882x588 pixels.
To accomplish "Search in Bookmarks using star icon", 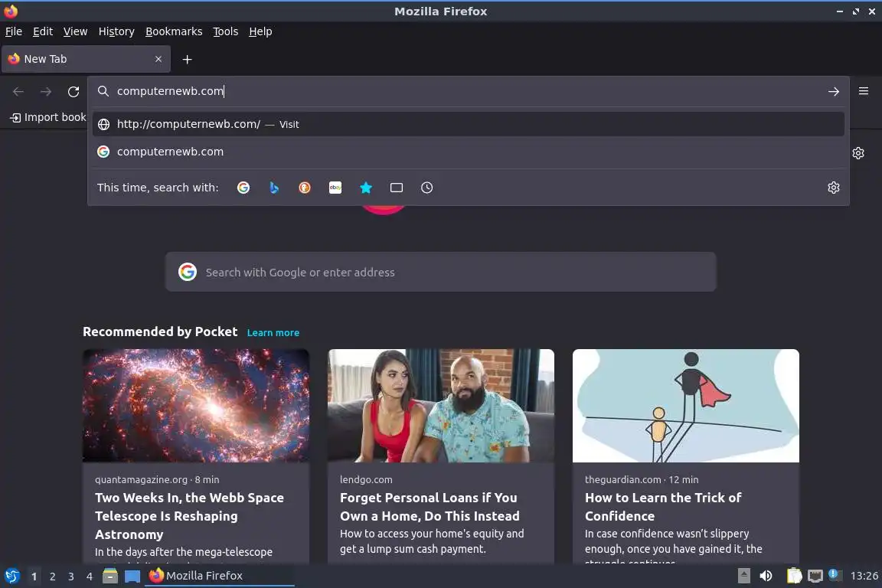I will tap(366, 188).
